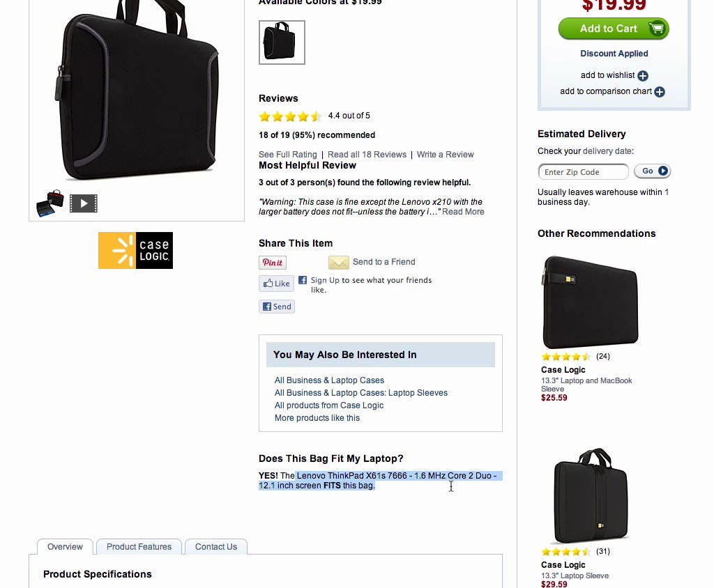The image size is (714, 588).
Task: Expand the review with Read More
Action: (x=463, y=212)
